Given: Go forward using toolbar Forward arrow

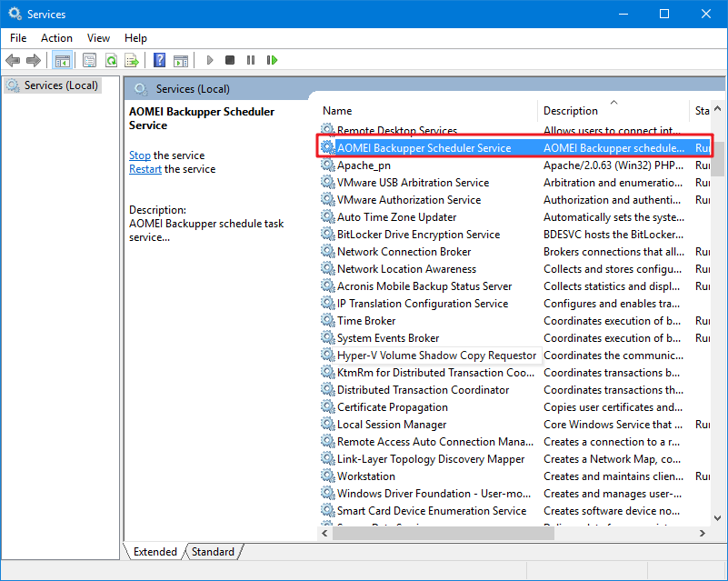Looking at the screenshot, I should coord(34,60).
